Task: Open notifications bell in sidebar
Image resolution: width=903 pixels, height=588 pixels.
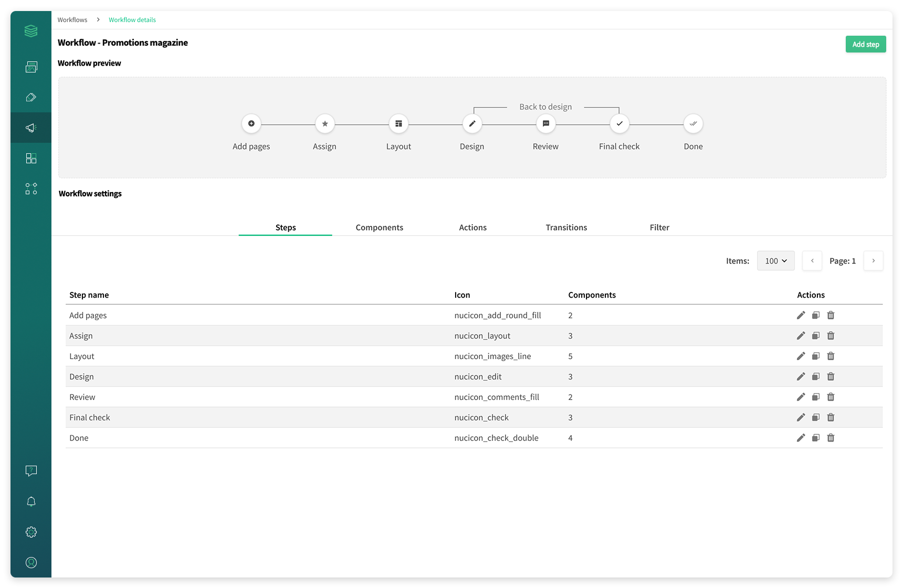Action: [31, 501]
